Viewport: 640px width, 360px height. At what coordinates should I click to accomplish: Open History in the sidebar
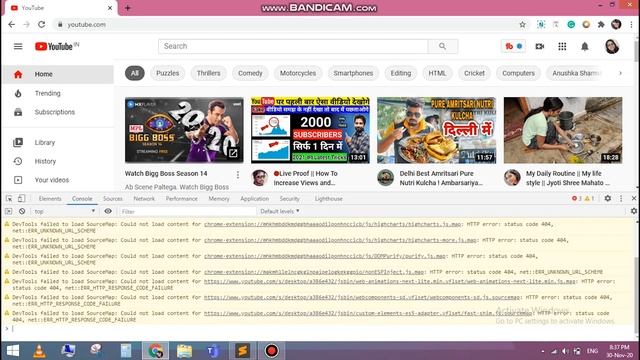(58, 161)
